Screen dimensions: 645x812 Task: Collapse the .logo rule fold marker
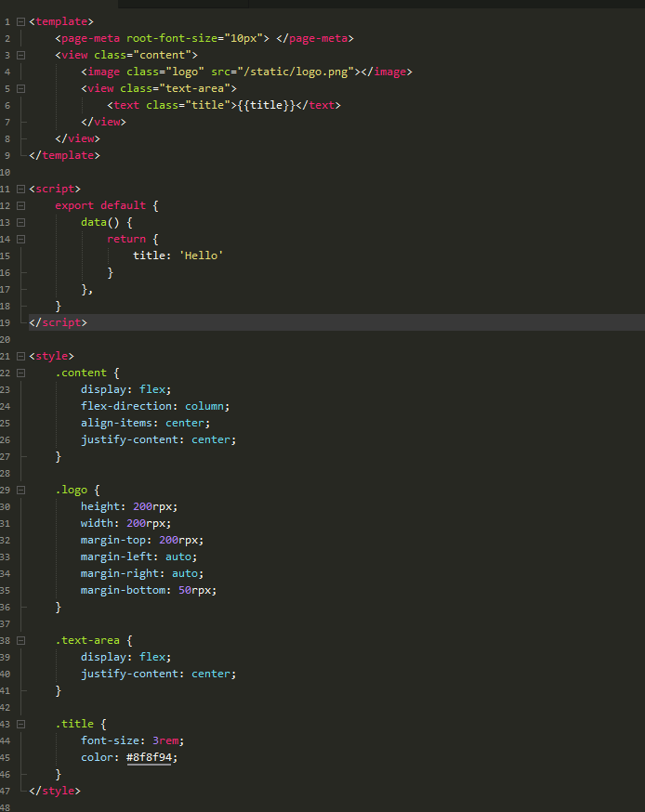(x=20, y=490)
